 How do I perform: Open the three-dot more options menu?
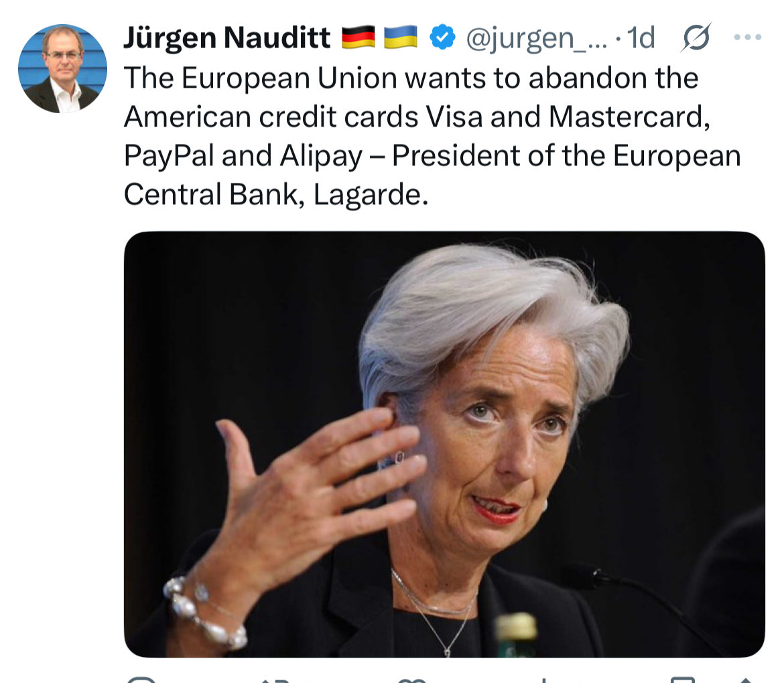[x=748, y=37]
